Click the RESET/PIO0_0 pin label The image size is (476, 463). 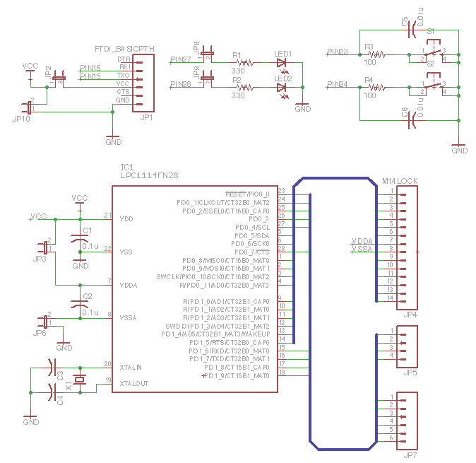(247, 194)
